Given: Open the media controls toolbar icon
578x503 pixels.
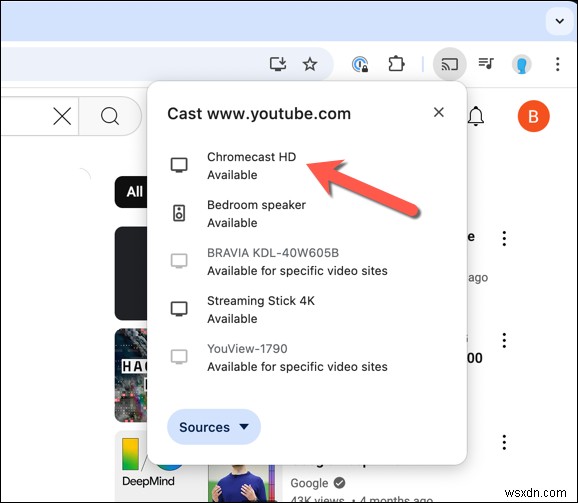Looking at the screenshot, I should [486, 63].
